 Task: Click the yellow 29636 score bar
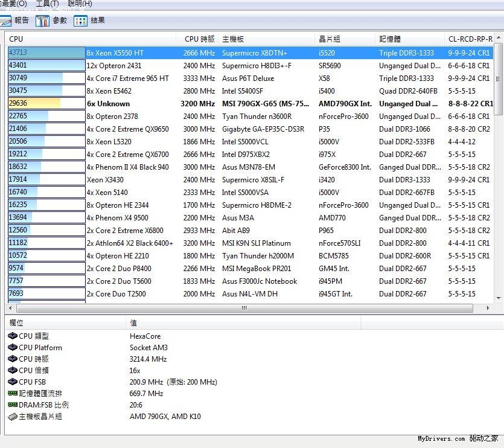(34, 104)
